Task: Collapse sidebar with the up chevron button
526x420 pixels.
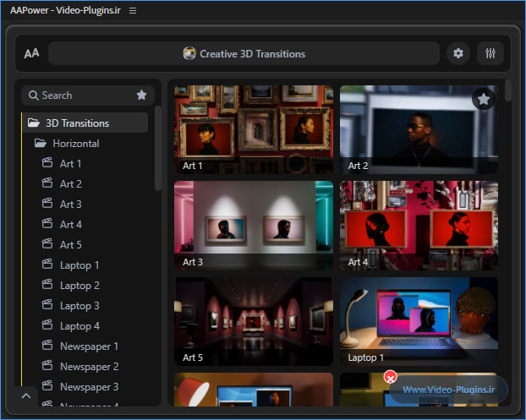Action: pos(26,395)
